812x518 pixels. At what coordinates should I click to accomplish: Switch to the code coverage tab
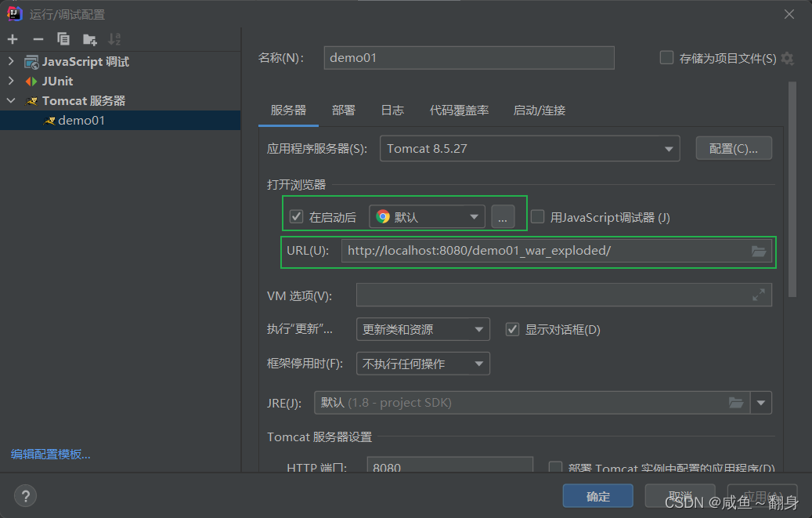(460, 110)
